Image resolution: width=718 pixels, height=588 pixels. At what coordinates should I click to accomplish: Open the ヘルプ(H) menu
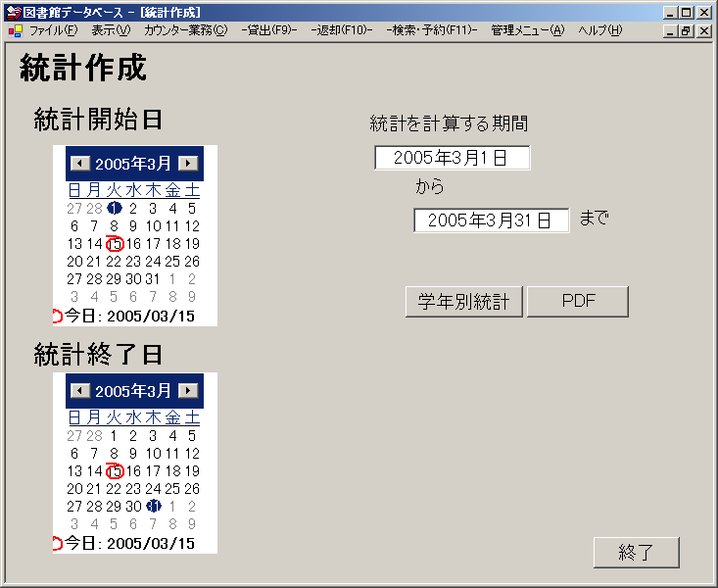(x=600, y=30)
